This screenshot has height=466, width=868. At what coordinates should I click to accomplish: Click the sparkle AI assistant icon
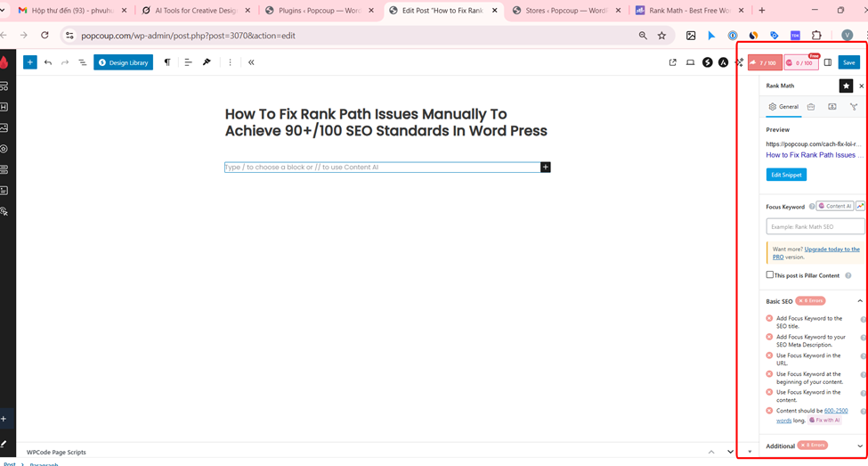point(740,62)
